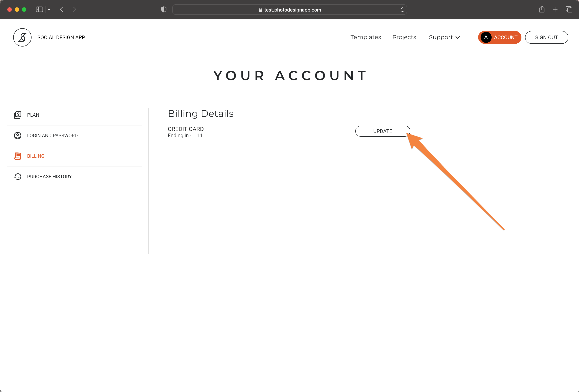Click the SOCIAL DESIGN APP title link

pyautogui.click(x=61, y=37)
